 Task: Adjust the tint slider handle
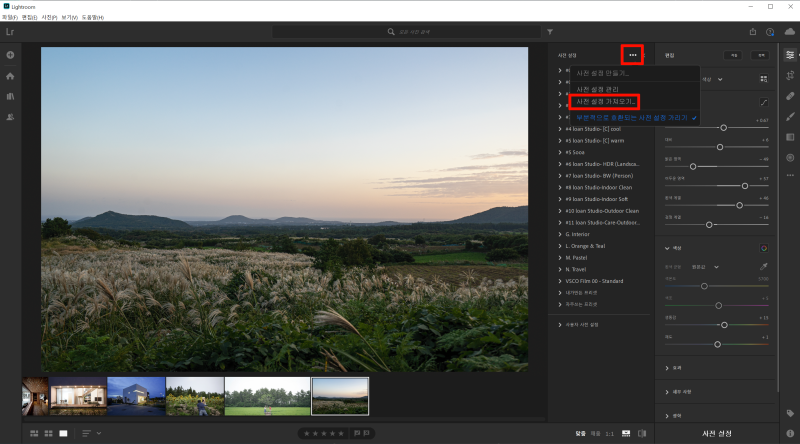point(718,306)
